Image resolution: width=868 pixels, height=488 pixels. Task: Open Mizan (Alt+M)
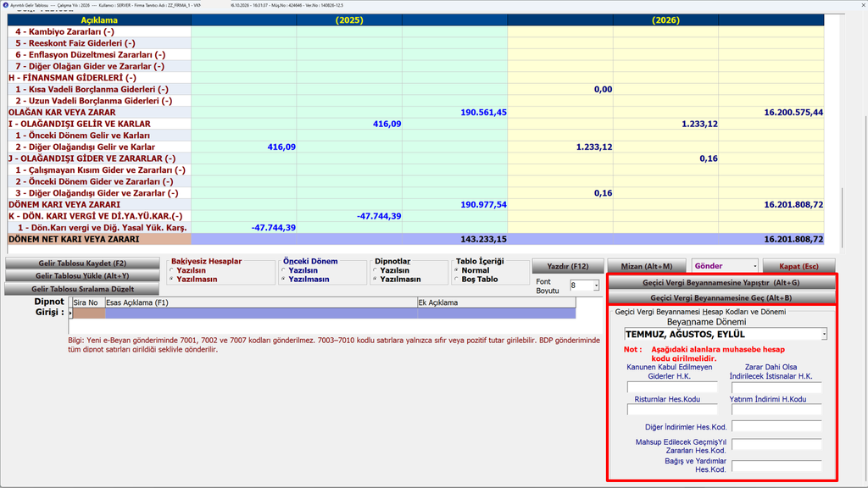[647, 266]
